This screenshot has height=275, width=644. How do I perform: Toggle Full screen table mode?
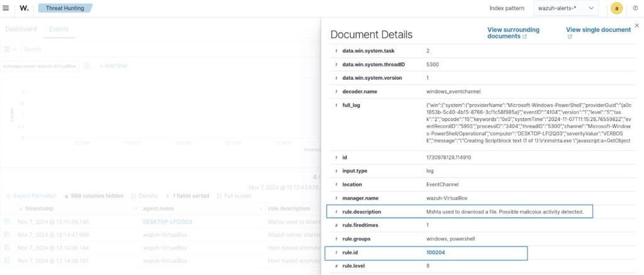coord(234,196)
